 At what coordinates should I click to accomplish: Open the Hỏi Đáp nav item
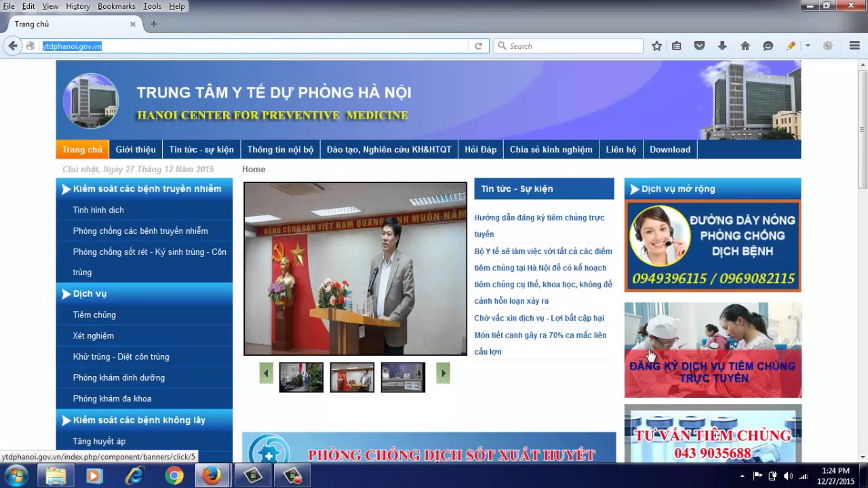click(x=481, y=150)
